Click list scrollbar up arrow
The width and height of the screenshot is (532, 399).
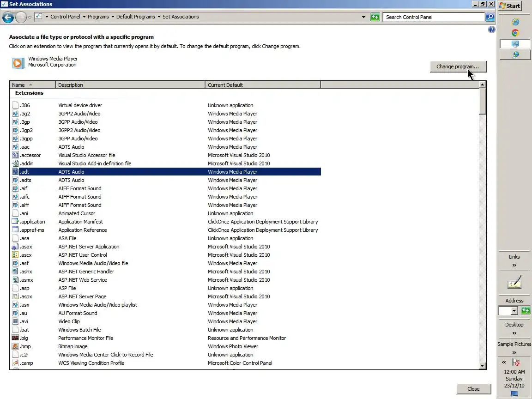pyautogui.click(x=482, y=85)
